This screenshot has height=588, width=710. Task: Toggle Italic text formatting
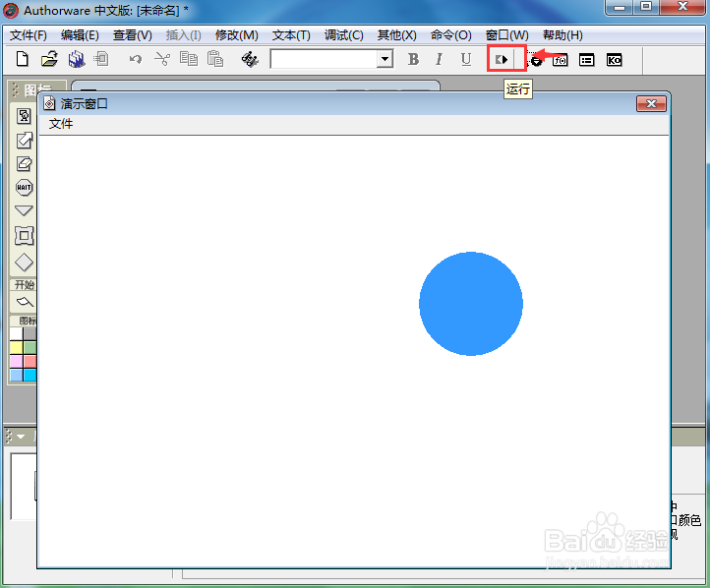click(439, 59)
